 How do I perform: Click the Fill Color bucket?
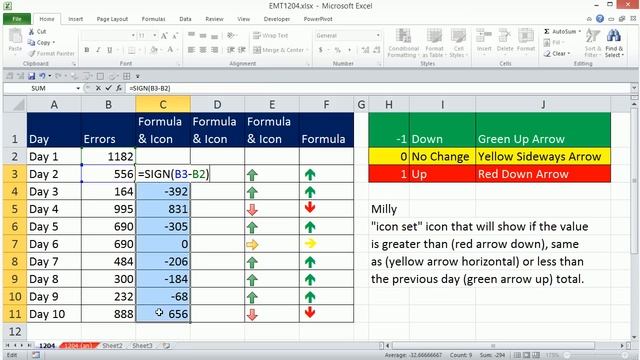[154, 50]
